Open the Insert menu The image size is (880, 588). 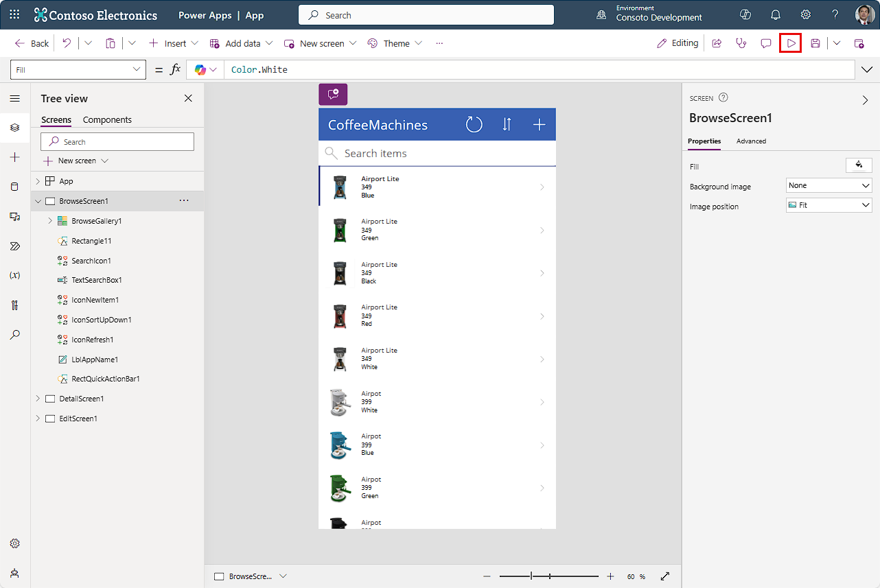[174, 43]
